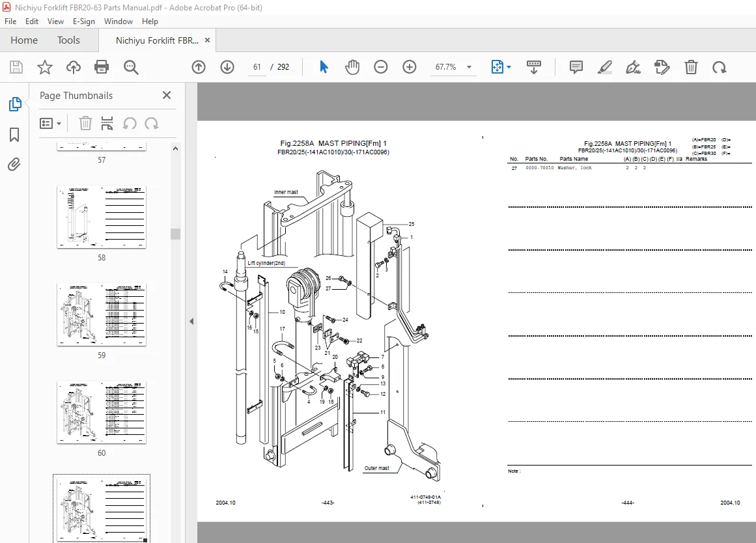The image size is (756, 543).
Task: Go to the next page with the down arrow
Action: point(227,67)
